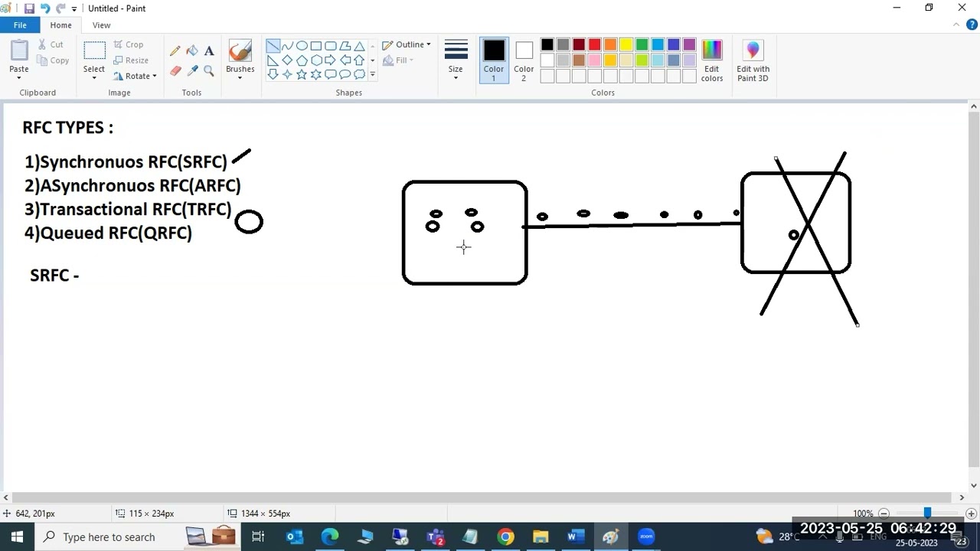Select the Eraser tool
Viewport: 980px width, 551px height.
click(x=175, y=70)
